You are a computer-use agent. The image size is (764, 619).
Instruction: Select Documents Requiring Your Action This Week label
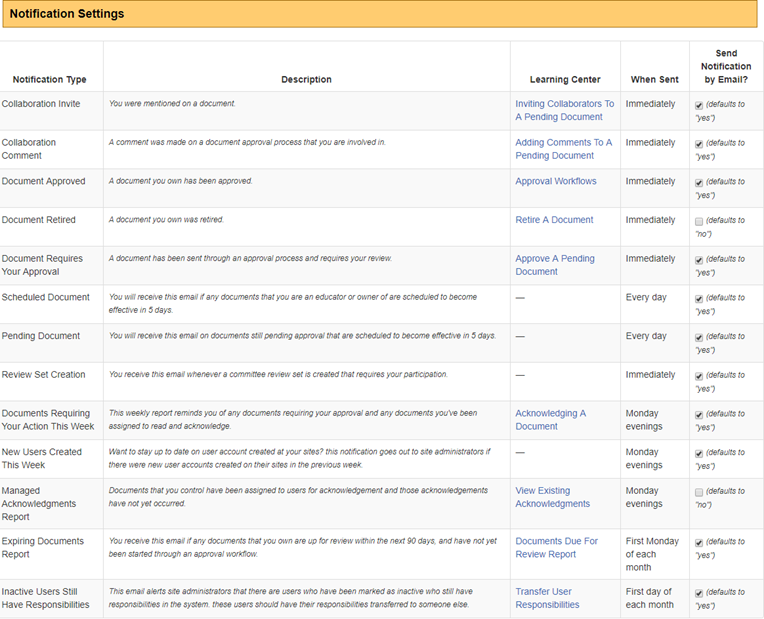48,420
